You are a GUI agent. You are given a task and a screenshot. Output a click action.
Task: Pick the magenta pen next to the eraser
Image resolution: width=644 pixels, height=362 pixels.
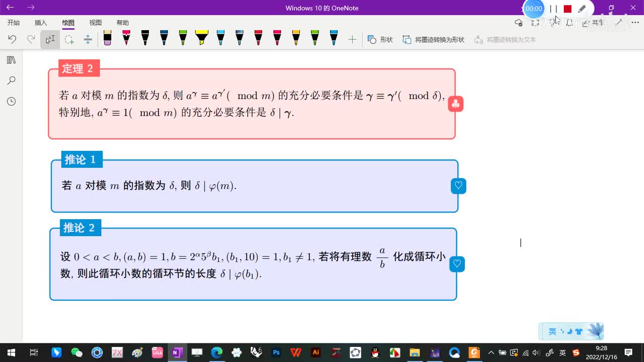pos(126,38)
